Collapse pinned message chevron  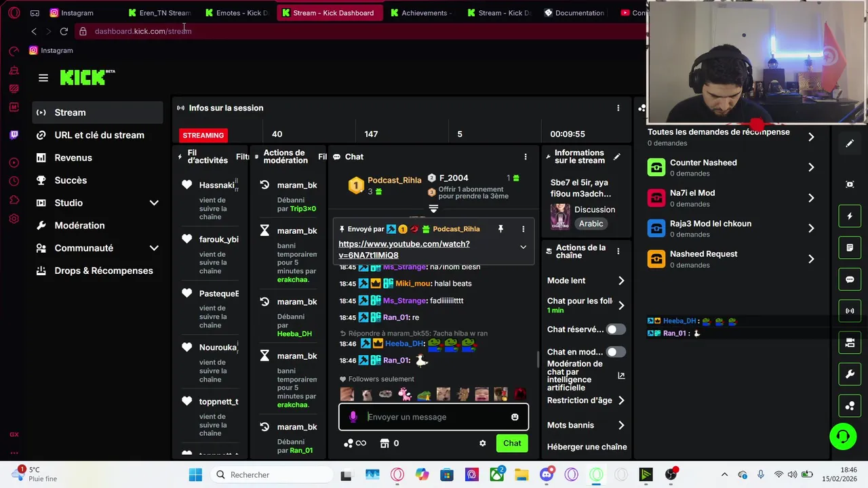(523, 247)
